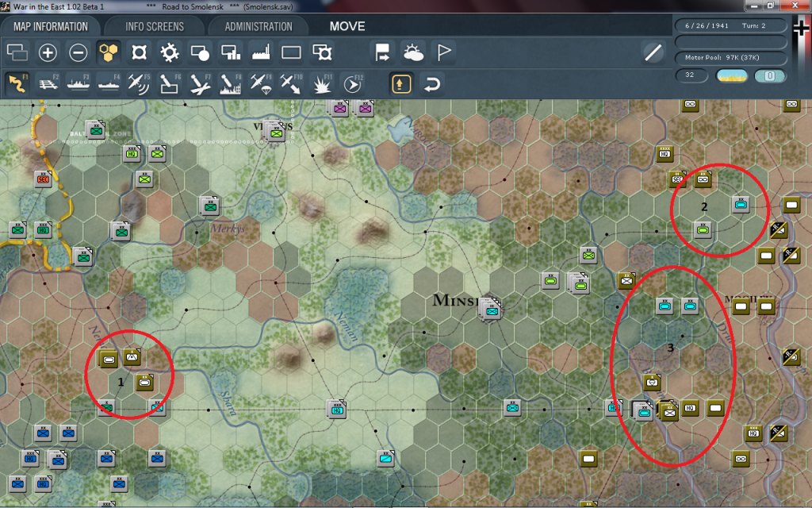Screen dimensions: 812x508
Task: Choose the F9 airborne parachute drop mode
Action: [259, 83]
